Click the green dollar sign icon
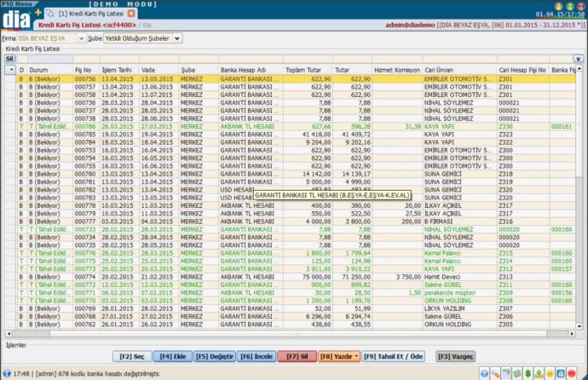The width and height of the screenshot is (588, 380). pos(528,373)
